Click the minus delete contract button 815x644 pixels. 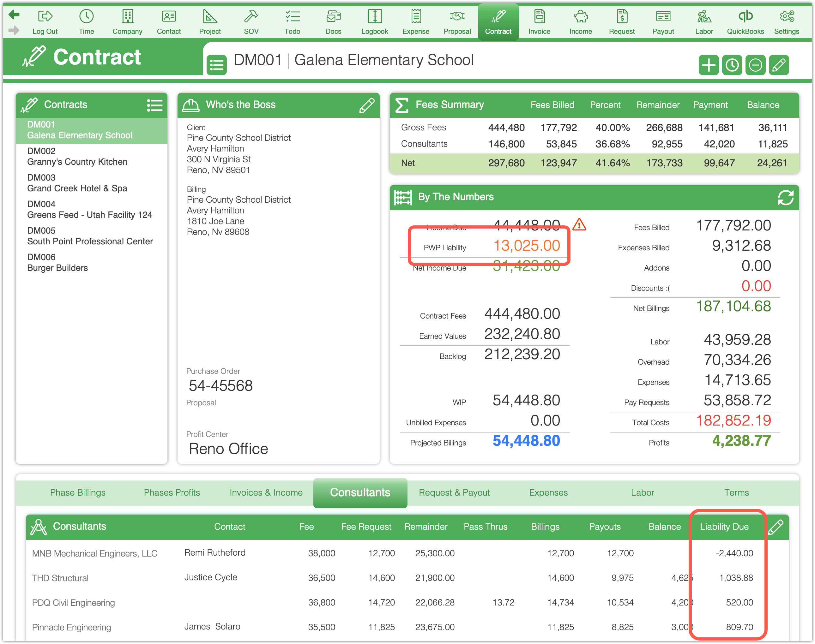pyautogui.click(x=755, y=65)
